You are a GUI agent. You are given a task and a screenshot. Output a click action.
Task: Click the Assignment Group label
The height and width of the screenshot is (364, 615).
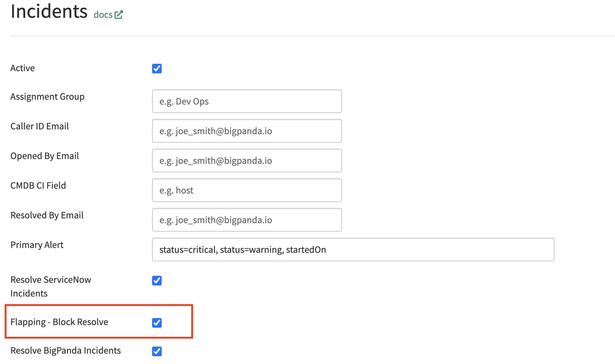[x=47, y=97]
